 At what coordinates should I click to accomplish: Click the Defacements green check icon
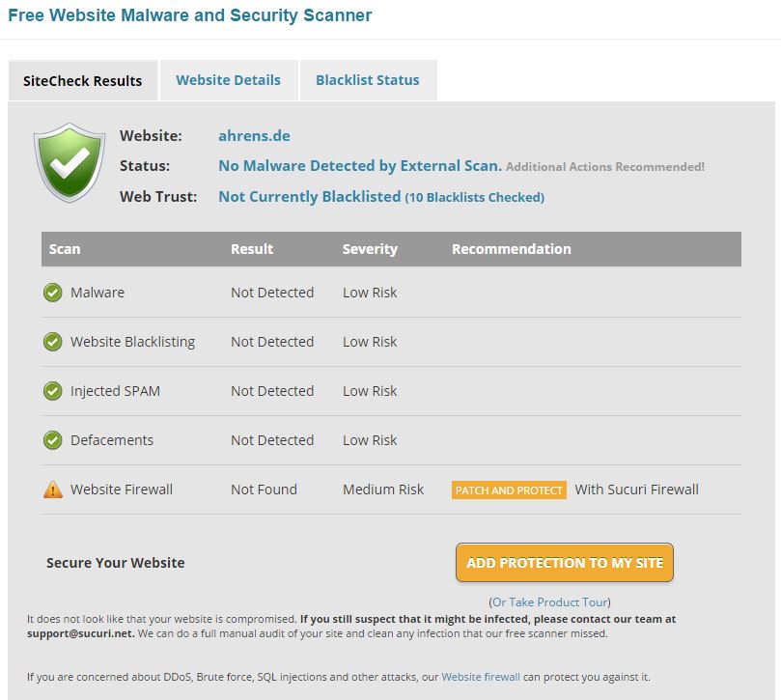pos(53,440)
